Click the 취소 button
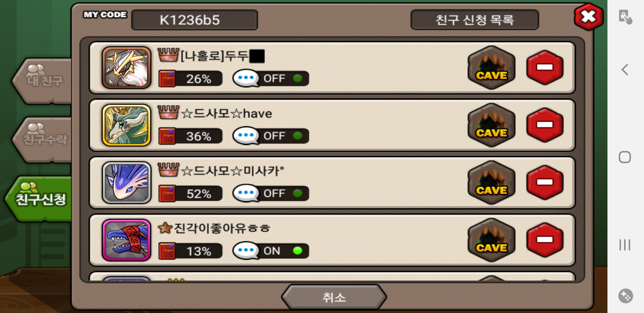 [x=334, y=297]
